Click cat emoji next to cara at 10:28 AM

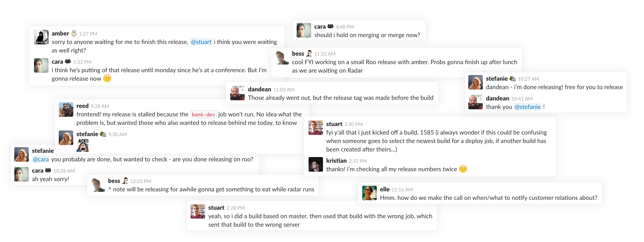(x=48, y=170)
